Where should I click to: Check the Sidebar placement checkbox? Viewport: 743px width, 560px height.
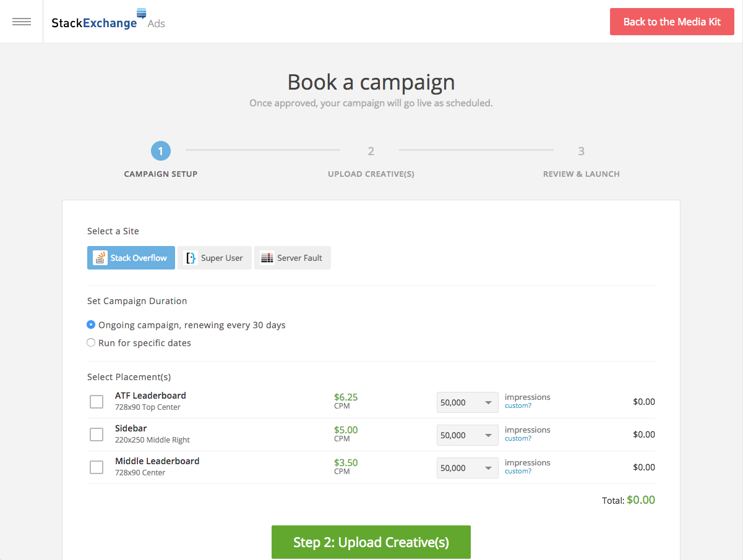click(x=97, y=435)
